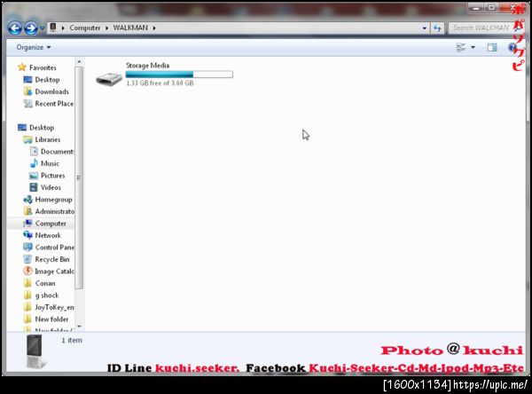532x394 pixels.
Task: Select the Computer icon in tree
Action: click(x=27, y=223)
